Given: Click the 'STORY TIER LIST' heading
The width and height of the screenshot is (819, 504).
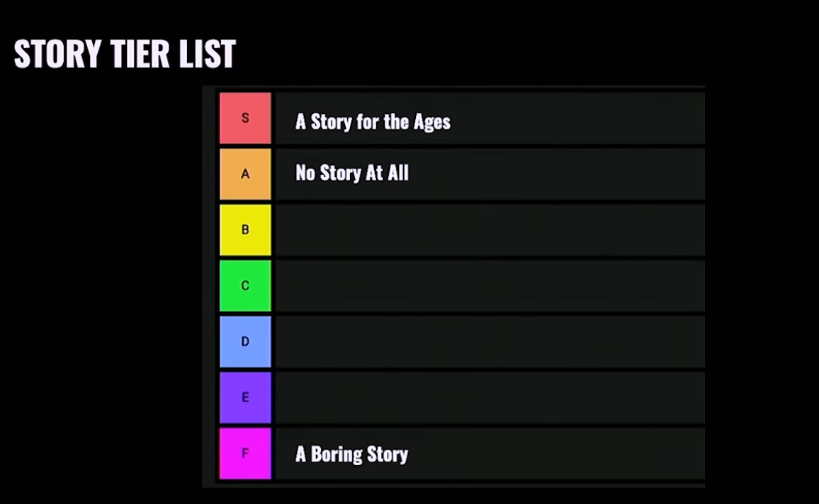Looking at the screenshot, I should (125, 54).
